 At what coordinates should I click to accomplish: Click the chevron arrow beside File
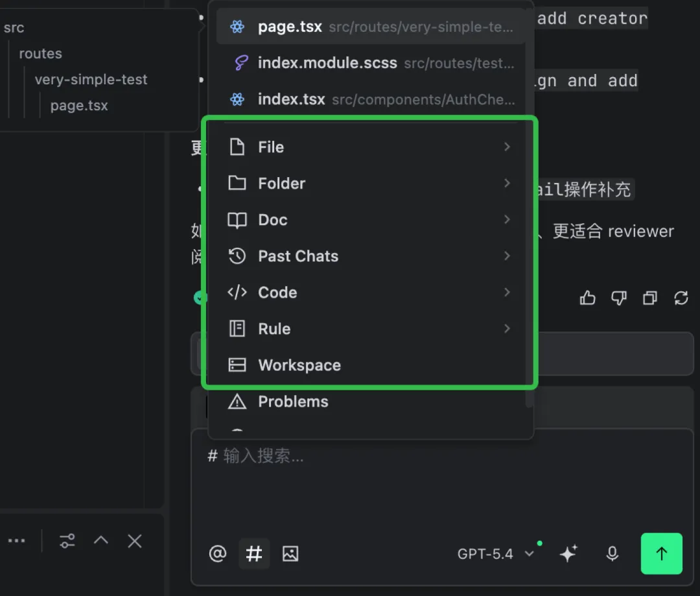pos(507,147)
